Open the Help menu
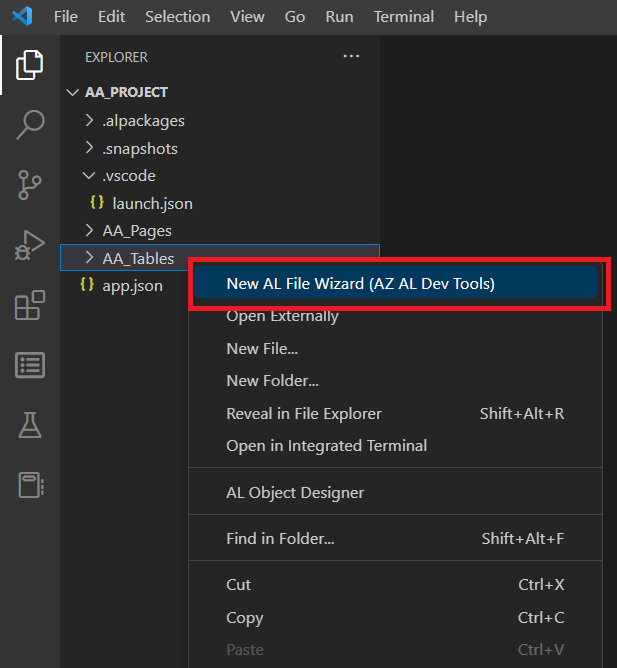 pos(470,17)
